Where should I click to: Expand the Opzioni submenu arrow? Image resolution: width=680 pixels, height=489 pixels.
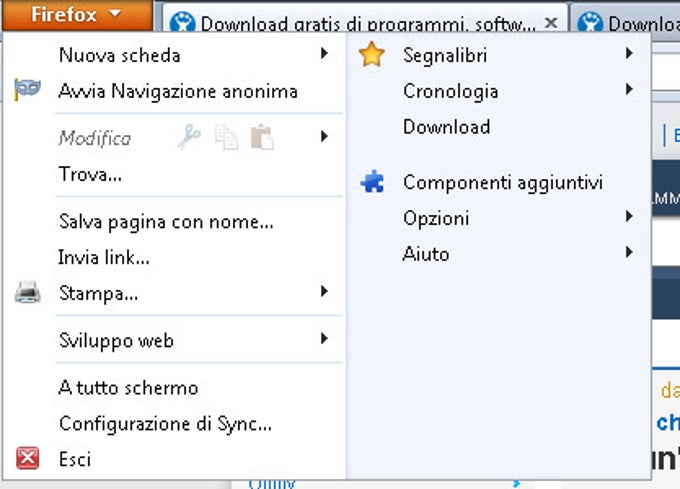(629, 216)
